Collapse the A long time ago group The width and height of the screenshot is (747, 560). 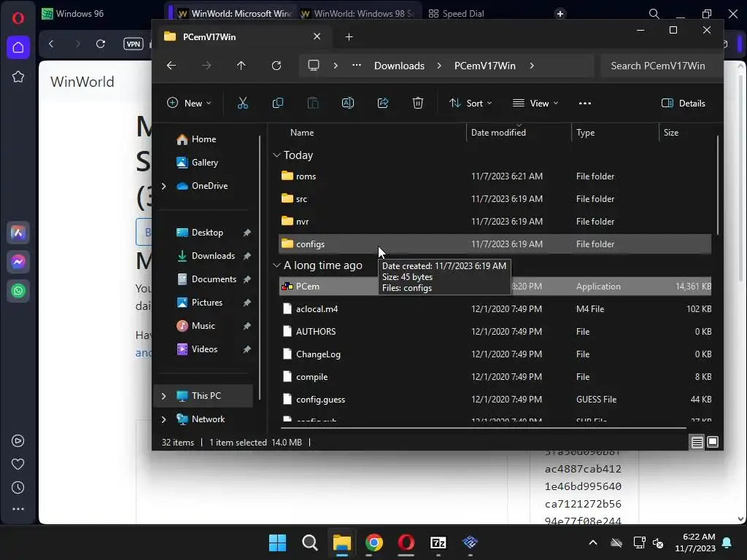pos(276,265)
